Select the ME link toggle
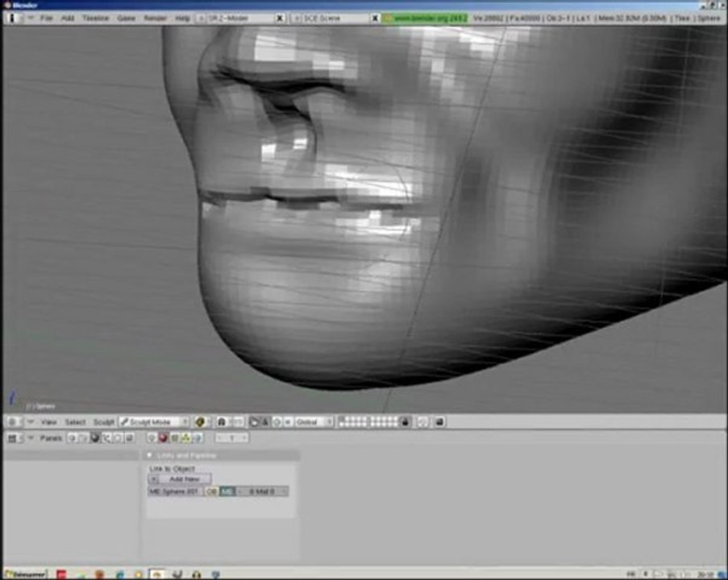 pyautogui.click(x=227, y=491)
